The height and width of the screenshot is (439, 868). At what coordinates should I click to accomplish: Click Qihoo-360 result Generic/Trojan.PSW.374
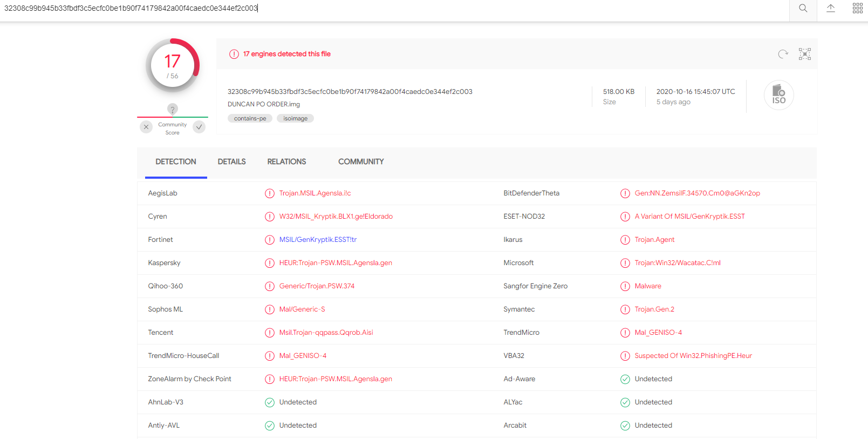pyautogui.click(x=317, y=286)
